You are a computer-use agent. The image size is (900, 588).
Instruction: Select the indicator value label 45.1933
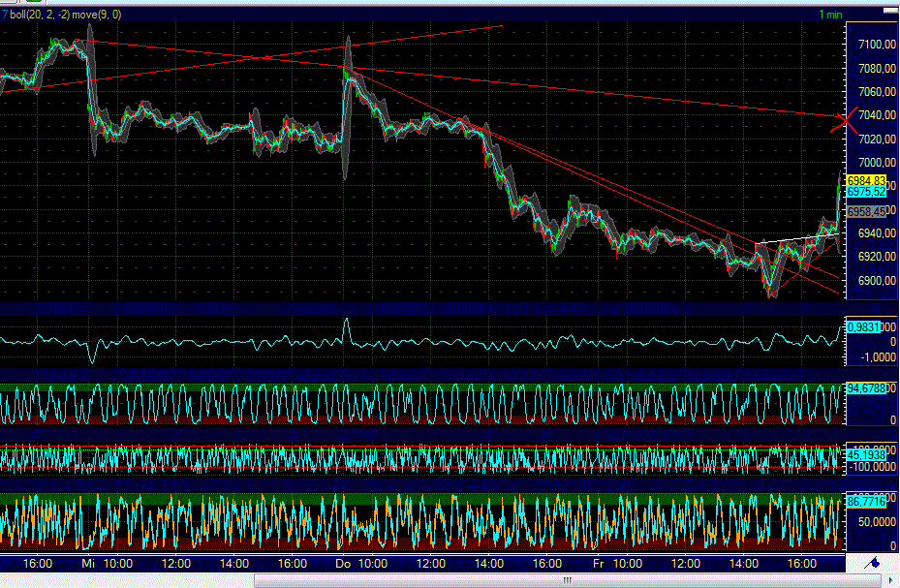[865, 455]
